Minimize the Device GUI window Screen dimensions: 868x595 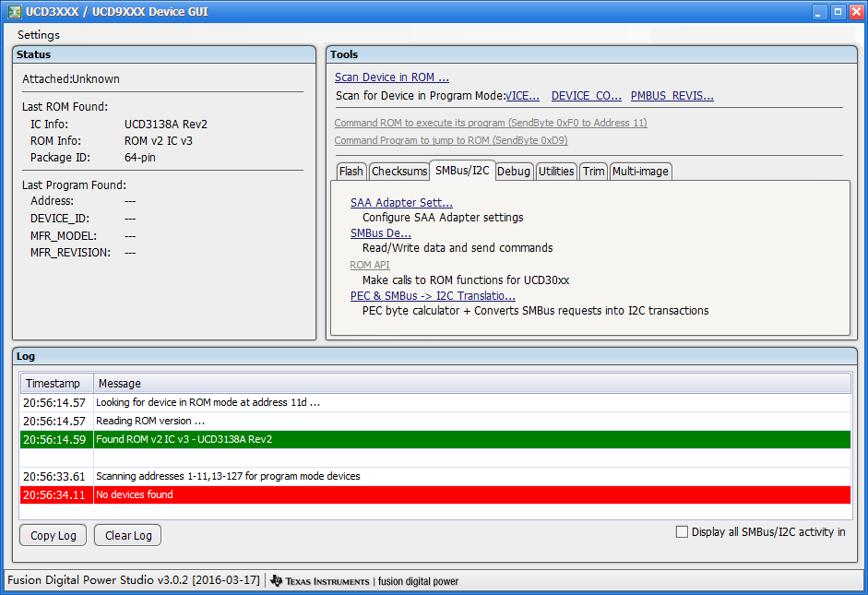pos(819,12)
